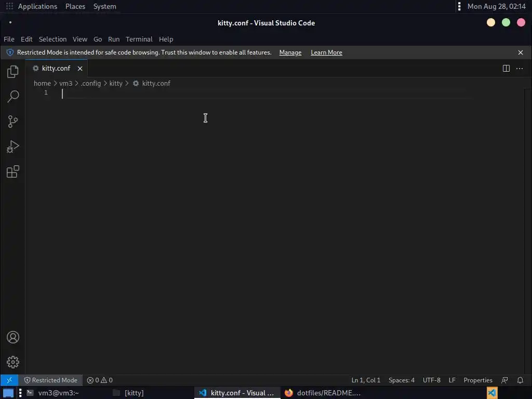This screenshot has height=399, width=532.
Task: Open the Terminal menu
Action: click(x=139, y=39)
